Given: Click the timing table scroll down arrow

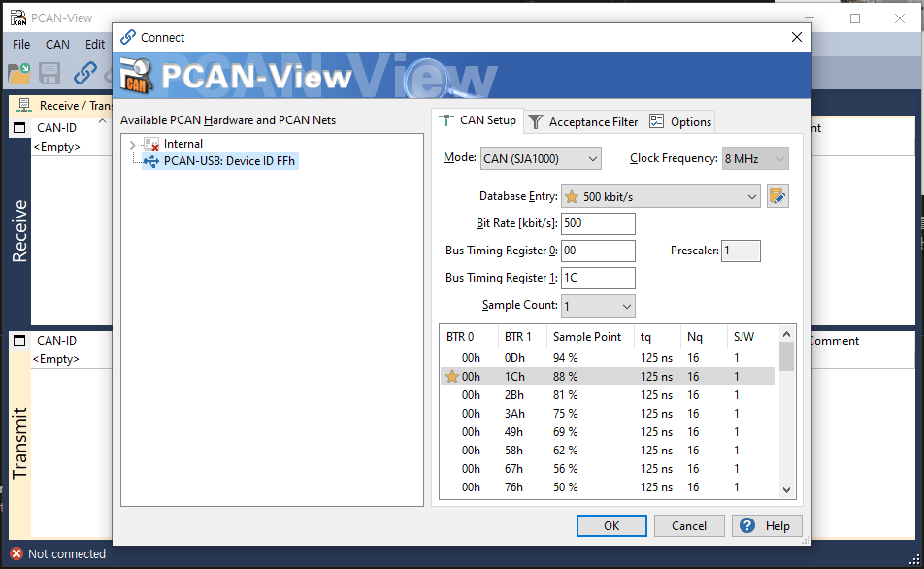Looking at the screenshot, I should (x=787, y=490).
